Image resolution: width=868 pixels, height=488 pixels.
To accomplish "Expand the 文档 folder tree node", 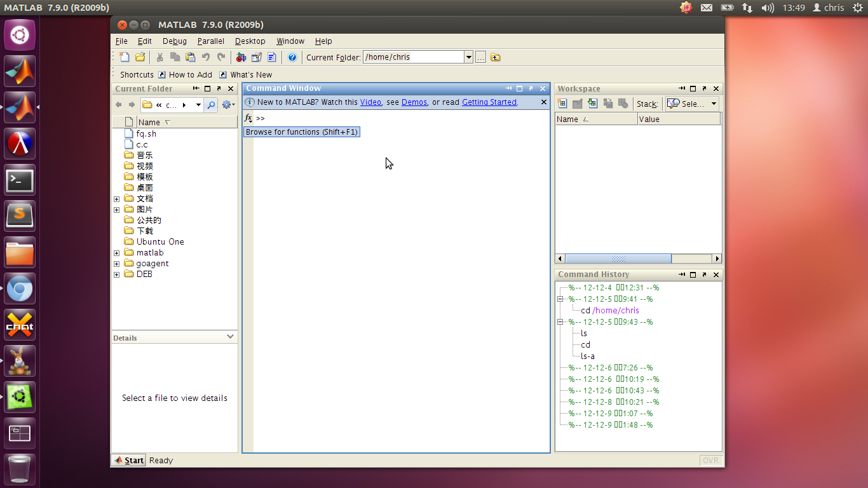I will (117, 199).
